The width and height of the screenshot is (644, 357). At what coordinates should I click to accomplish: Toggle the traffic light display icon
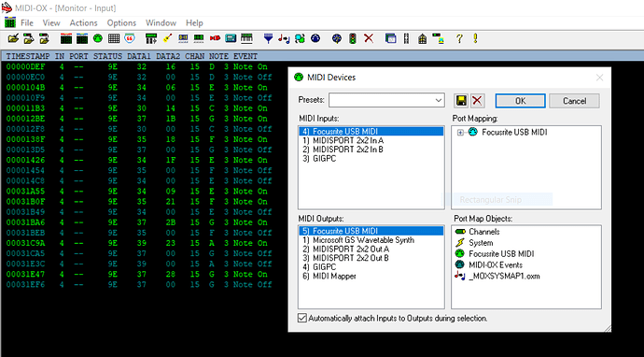[x=353, y=38]
